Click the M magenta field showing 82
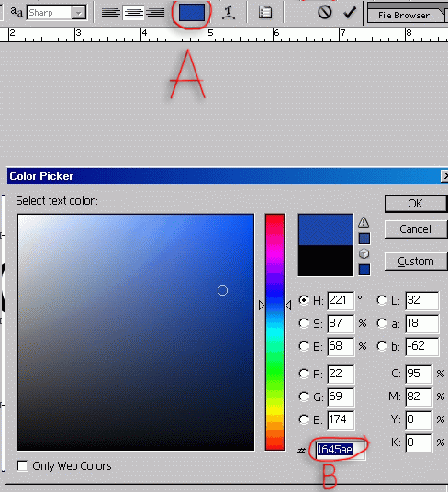This screenshot has width=448, height=492. tap(419, 397)
